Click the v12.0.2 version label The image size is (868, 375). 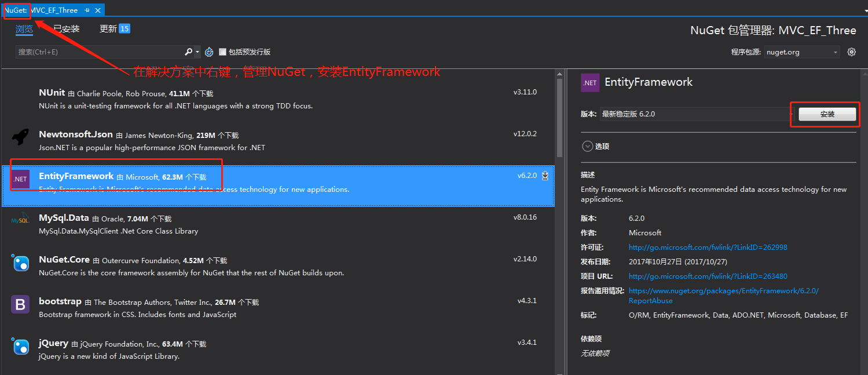click(x=525, y=134)
